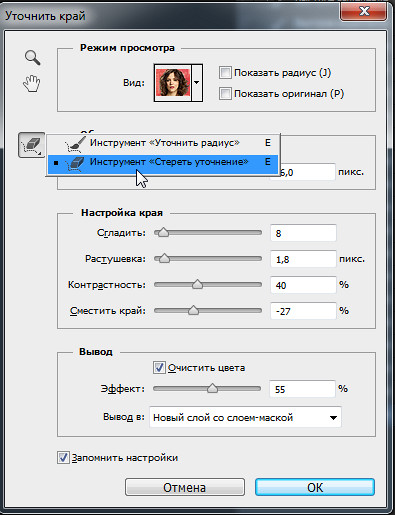This screenshot has height=515, width=395.
Task: Select the Hand pan tool
Action: pyautogui.click(x=32, y=83)
